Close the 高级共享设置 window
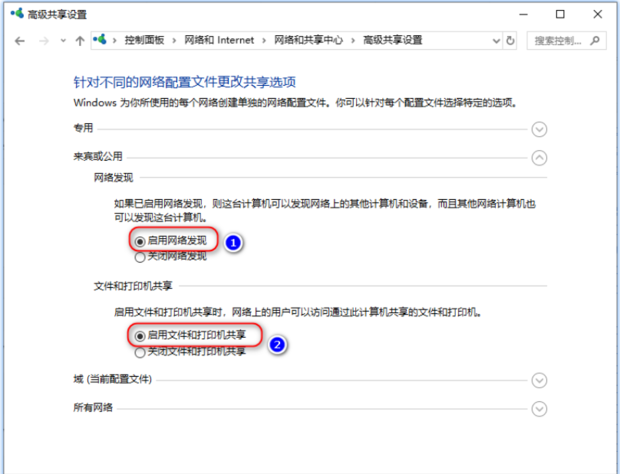Image resolution: width=620 pixels, height=474 pixels. (x=598, y=15)
